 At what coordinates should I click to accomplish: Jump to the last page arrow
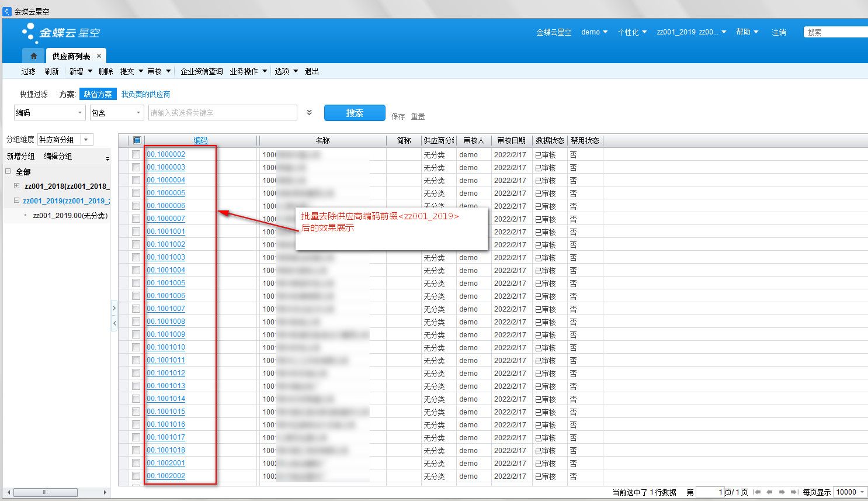794,492
